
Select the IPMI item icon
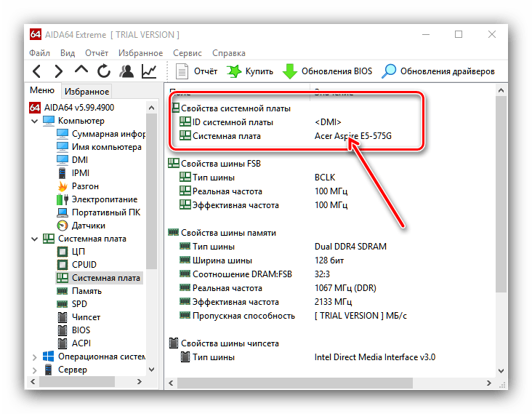click(62, 173)
